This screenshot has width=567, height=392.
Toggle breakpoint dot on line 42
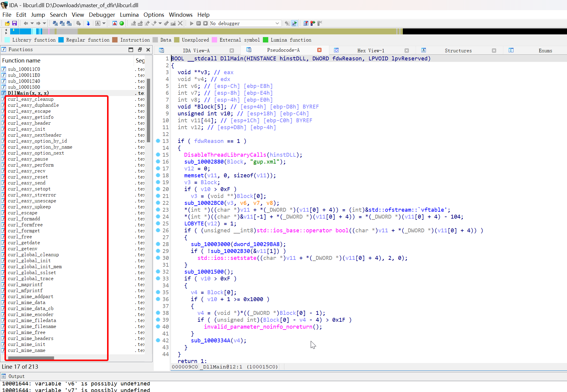click(158, 340)
